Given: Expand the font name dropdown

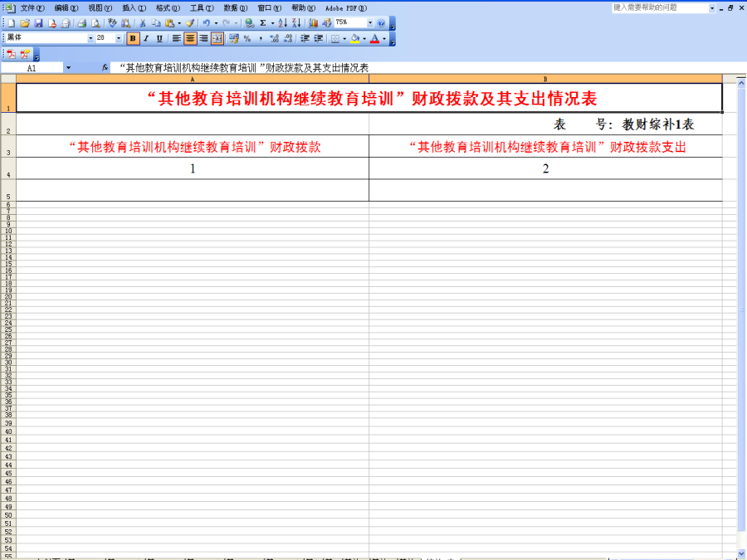Looking at the screenshot, I should 90,38.
